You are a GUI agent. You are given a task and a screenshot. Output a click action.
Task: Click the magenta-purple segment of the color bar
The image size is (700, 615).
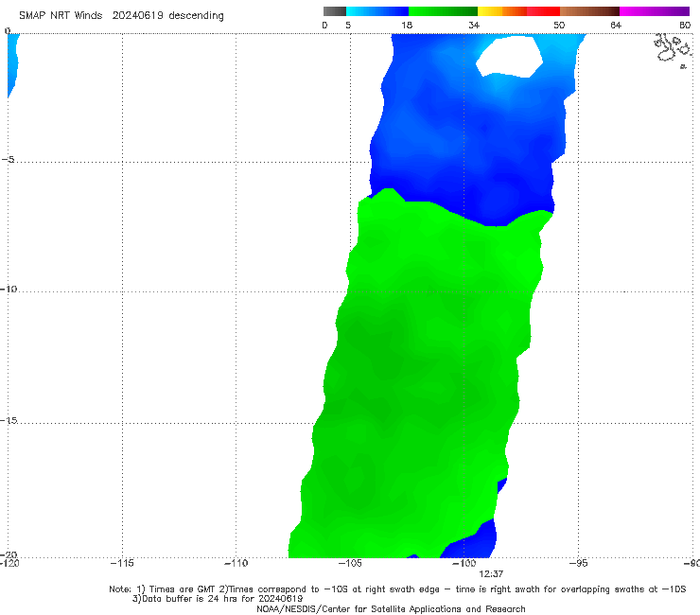coord(655,11)
